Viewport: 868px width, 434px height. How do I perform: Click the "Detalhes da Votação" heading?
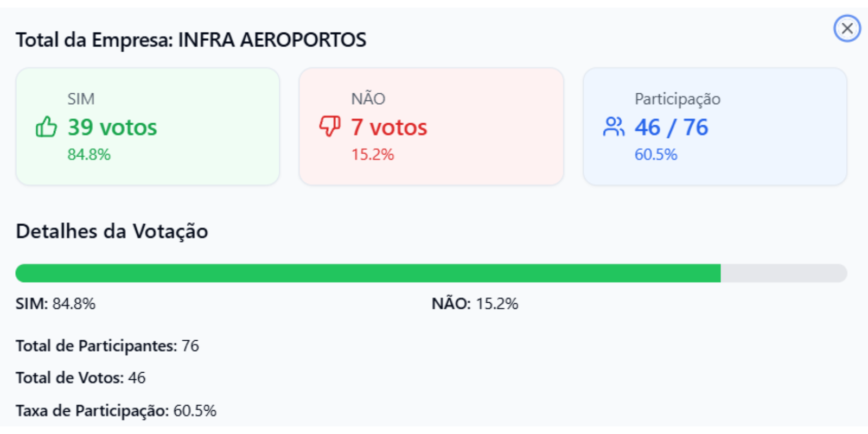112,231
